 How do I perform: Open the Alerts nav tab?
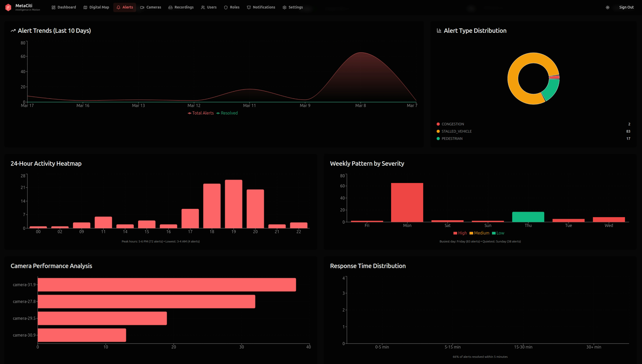(x=125, y=7)
